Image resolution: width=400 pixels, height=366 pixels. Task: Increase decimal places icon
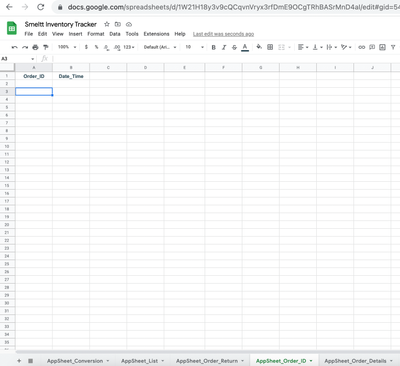point(117,47)
